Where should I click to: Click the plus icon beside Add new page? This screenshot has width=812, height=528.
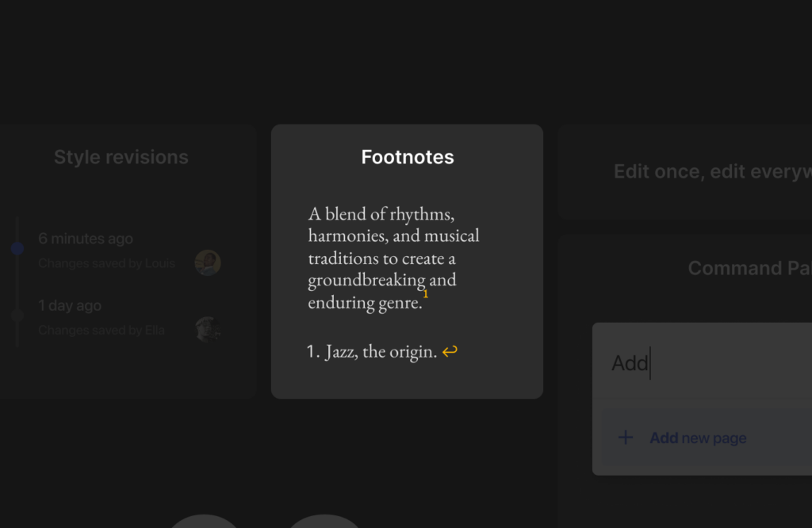(x=626, y=438)
